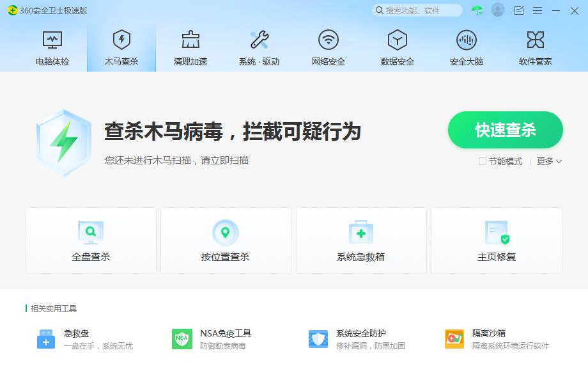This screenshot has width=588, height=371.
Task: Click the 按位置查杀 label
Action: [226, 257]
